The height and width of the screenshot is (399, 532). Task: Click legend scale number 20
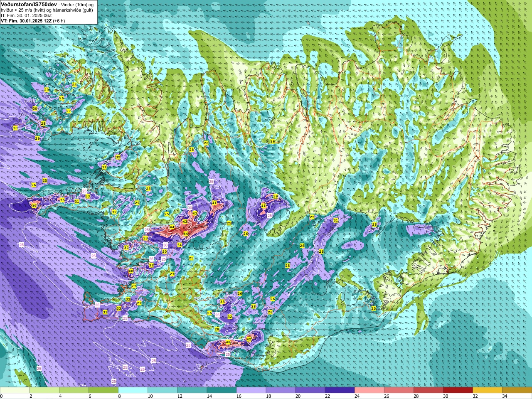pyautogui.click(x=298, y=396)
